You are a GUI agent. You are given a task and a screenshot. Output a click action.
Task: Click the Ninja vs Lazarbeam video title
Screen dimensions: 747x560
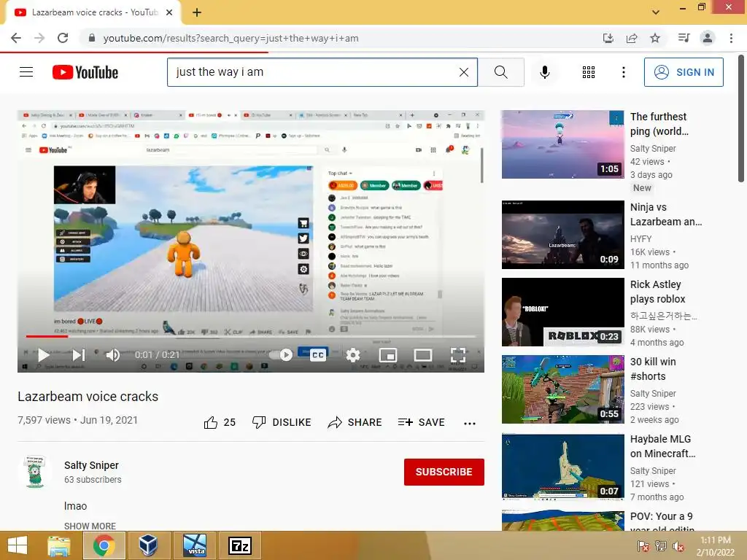(666, 214)
